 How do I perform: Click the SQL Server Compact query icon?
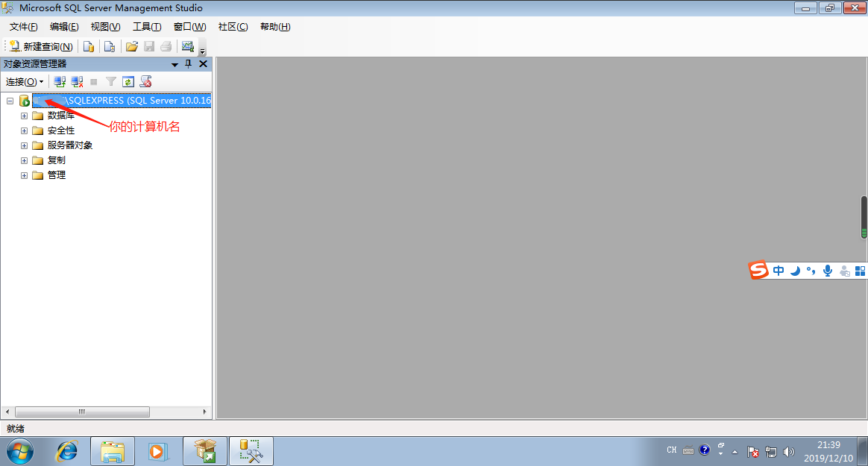pos(110,46)
